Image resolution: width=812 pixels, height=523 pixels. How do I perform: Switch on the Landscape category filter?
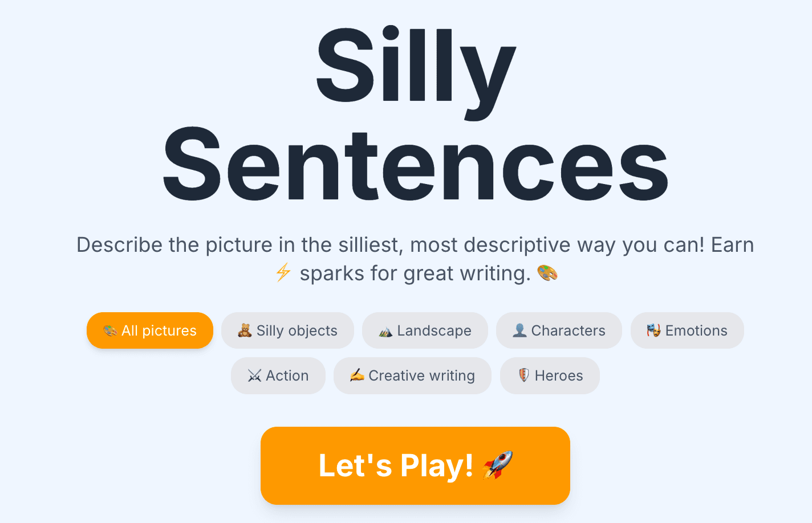425,330
